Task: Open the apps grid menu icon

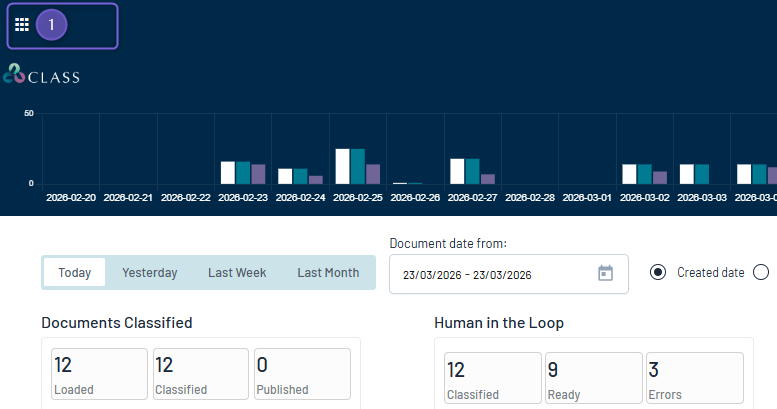Action: [22, 25]
